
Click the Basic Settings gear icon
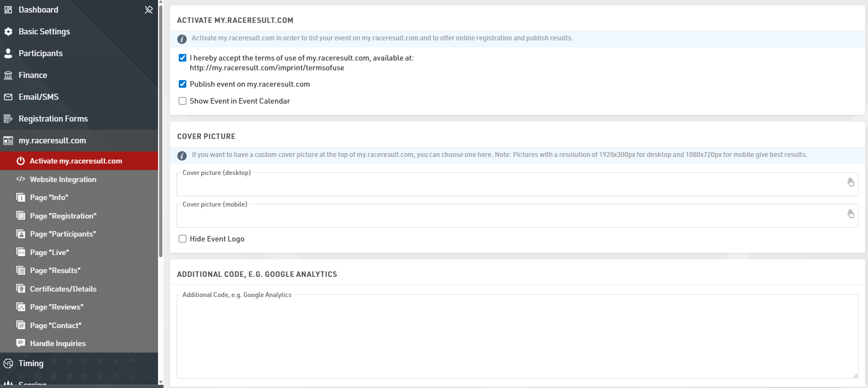(x=8, y=32)
